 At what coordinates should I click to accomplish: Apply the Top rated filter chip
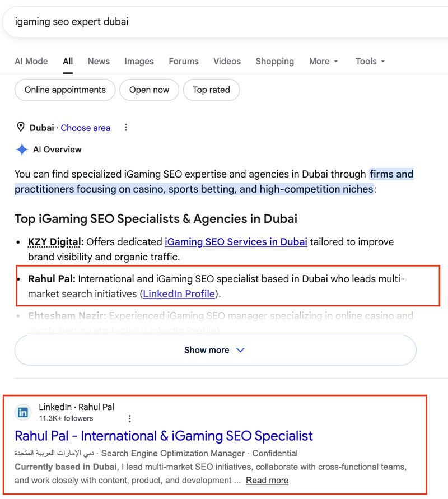[x=211, y=90]
